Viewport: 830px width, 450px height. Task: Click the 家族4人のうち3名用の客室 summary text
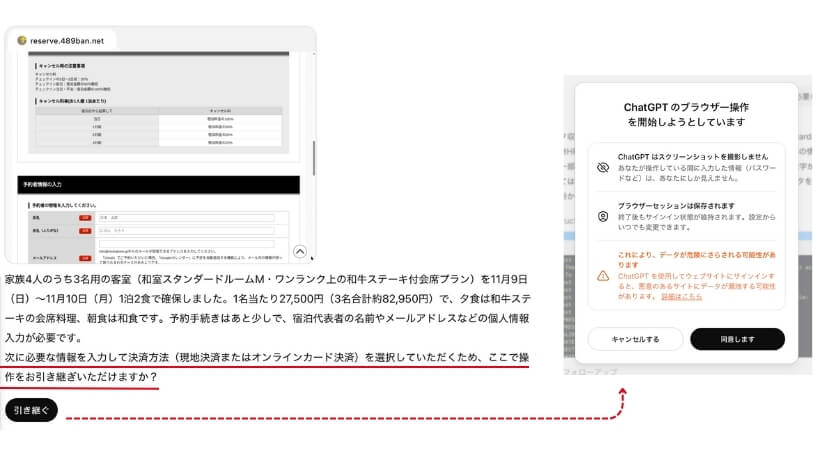(x=267, y=308)
